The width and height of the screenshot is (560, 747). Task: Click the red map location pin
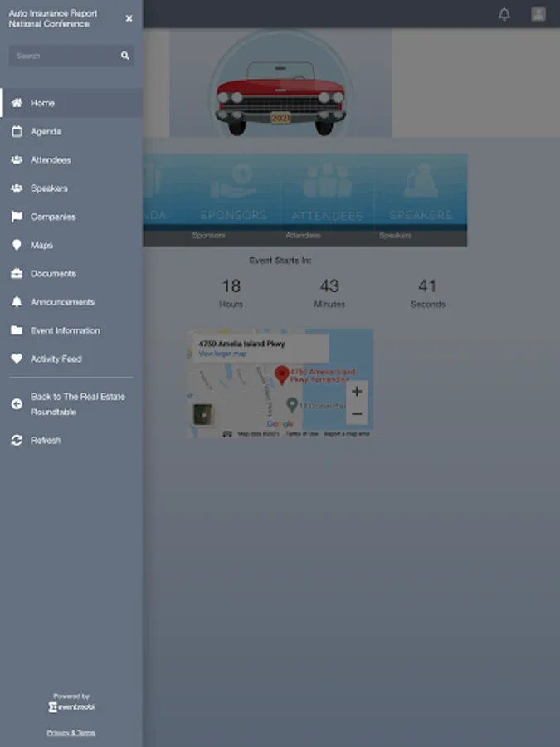[x=282, y=374]
